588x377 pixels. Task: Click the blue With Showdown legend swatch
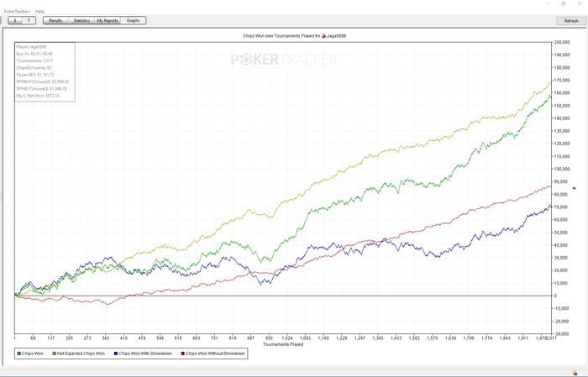[116, 353]
